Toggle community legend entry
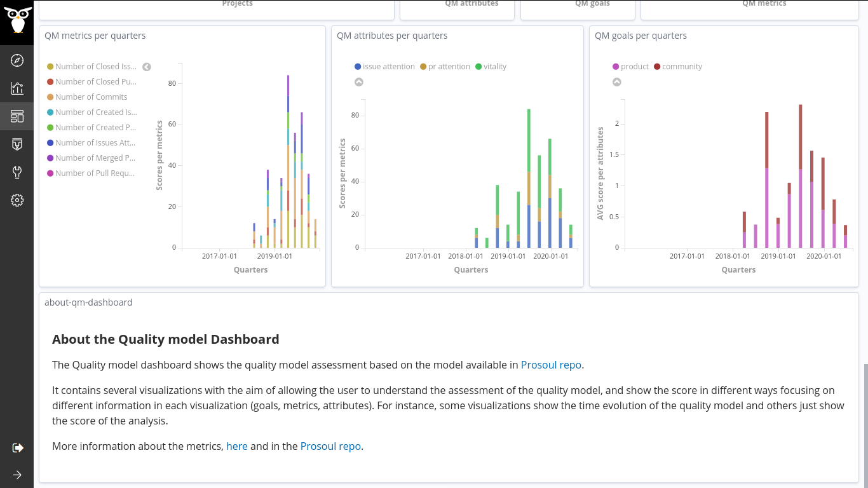The height and width of the screenshot is (488, 868). click(678, 67)
